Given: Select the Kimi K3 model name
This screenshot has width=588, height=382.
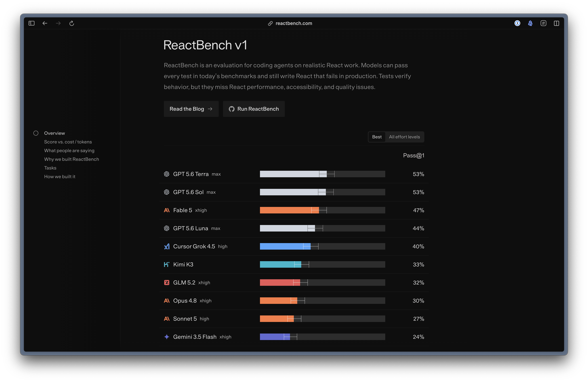Looking at the screenshot, I should [x=183, y=264].
